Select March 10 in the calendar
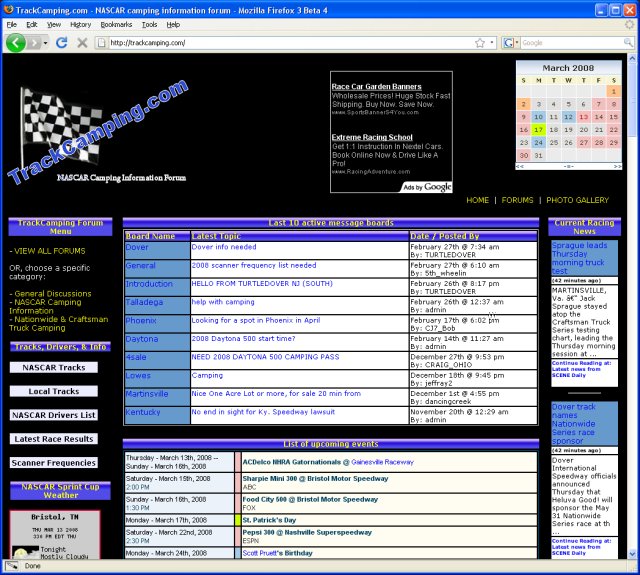The height and width of the screenshot is (575, 640). (538, 117)
